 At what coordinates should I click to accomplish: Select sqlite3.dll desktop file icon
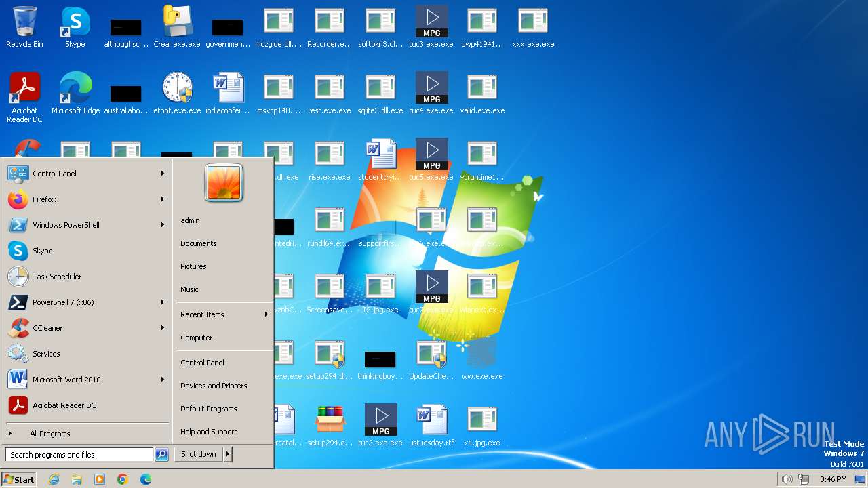click(x=380, y=94)
